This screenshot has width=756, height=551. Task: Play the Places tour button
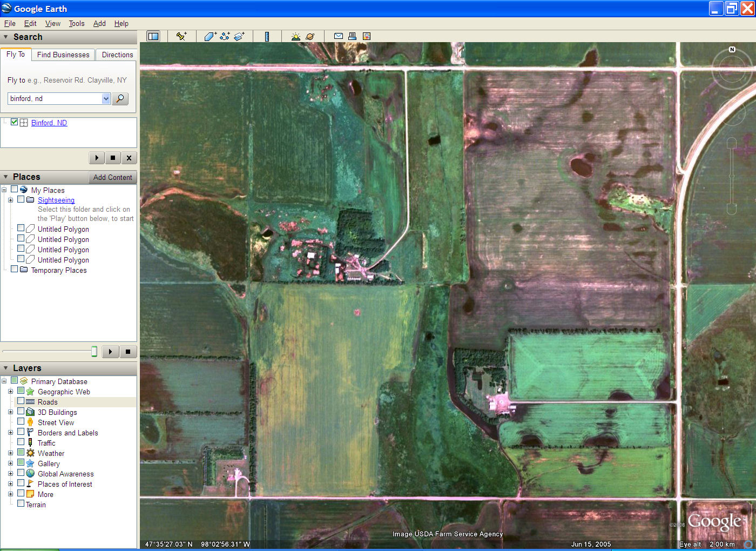point(111,352)
